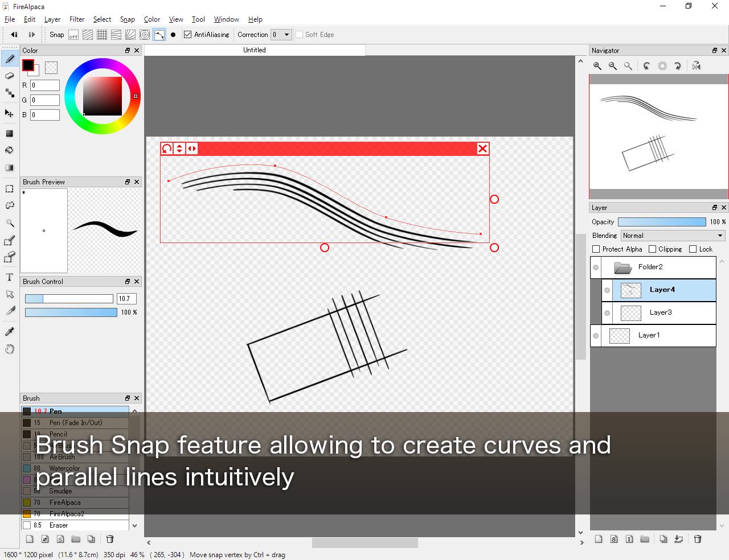Enable the Protect Alpha checkbox
Viewport: 729px width, 560px height.
pos(596,249)
